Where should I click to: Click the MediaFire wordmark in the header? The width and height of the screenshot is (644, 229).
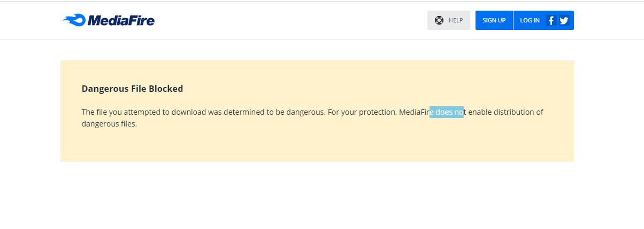pos(121,21)
